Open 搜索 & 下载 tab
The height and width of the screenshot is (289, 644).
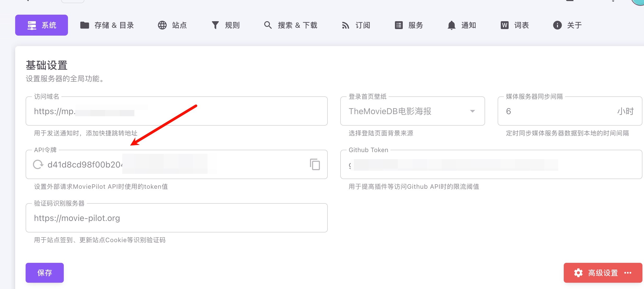[x=290, y=25]
